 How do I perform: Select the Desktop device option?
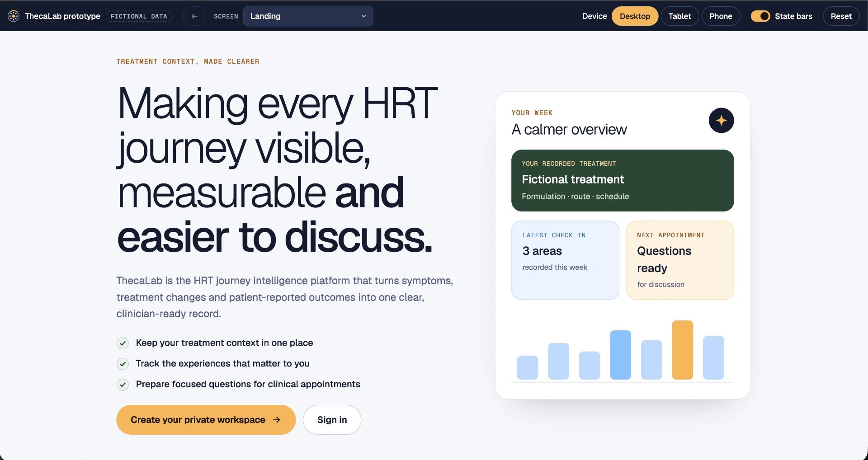tap(635, 16)
